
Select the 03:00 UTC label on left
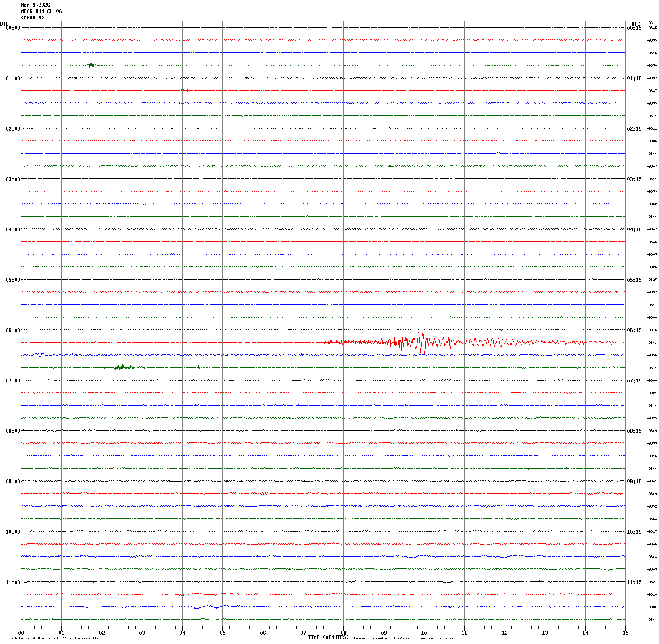click(x=13, y=179)
